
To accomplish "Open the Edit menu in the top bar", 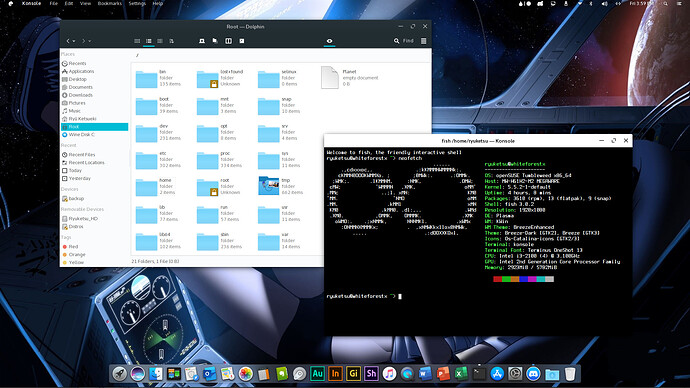I will (69, 3).
